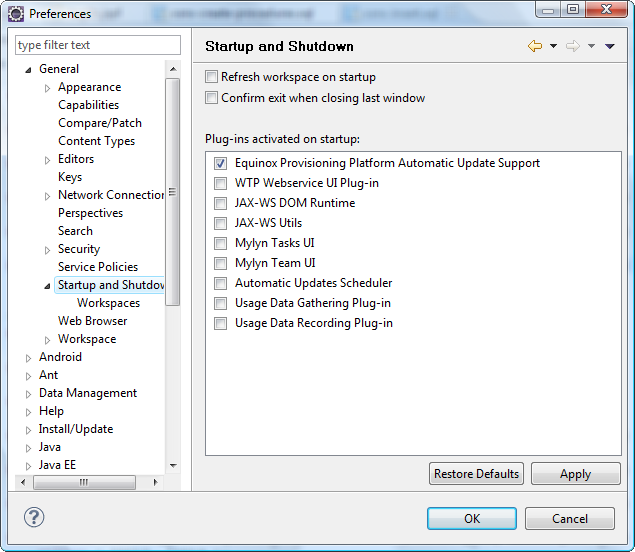
Task: Close the Preferences dialog
Action: [x=606, y=9]
